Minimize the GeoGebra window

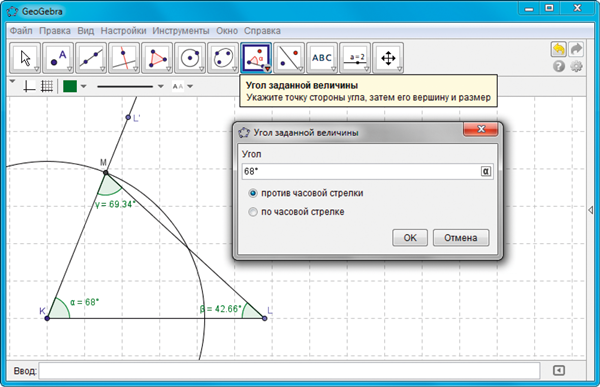(529, 8)
